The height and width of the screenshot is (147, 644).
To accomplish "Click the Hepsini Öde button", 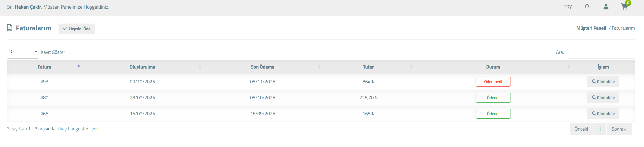I will 77,29.
